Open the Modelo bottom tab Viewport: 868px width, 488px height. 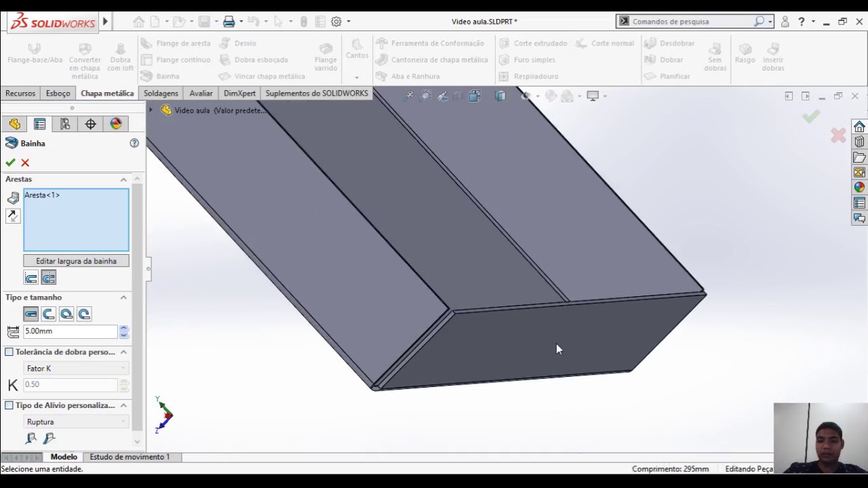(x=64, y=457)
